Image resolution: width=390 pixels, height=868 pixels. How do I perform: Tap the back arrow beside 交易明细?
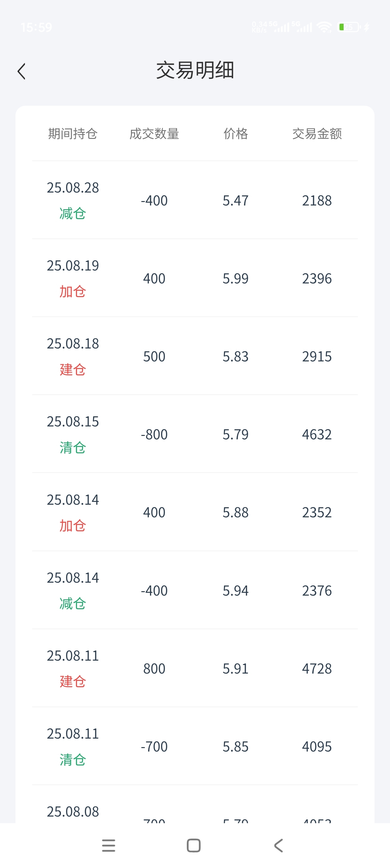tap(21, 71)
